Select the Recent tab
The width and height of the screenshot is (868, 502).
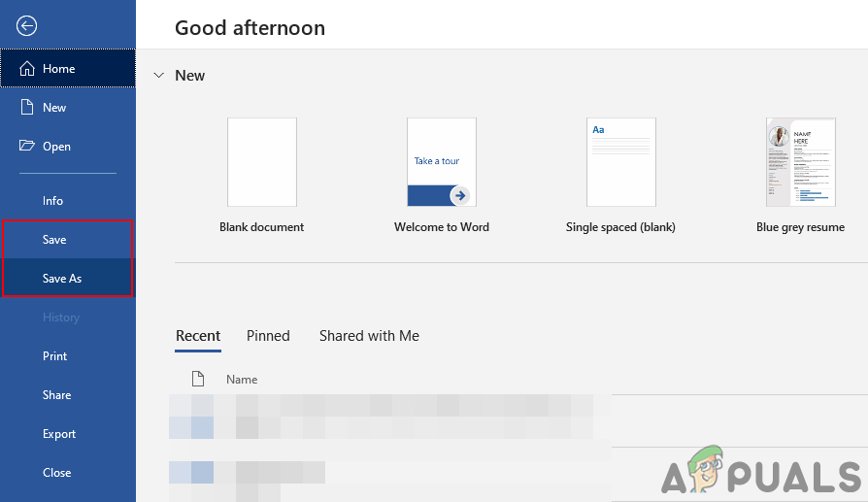(x=198, y=336)
